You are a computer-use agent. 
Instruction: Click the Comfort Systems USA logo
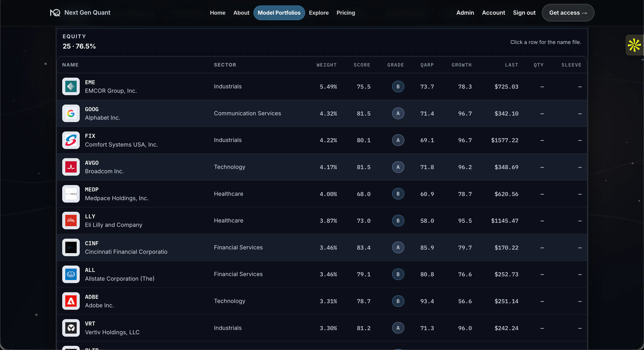[71, 140]
